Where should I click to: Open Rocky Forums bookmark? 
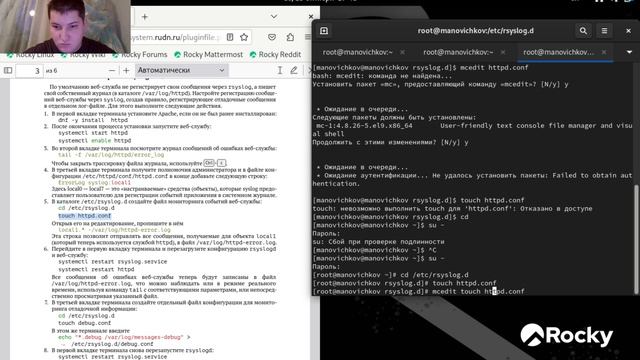[140, 54]
